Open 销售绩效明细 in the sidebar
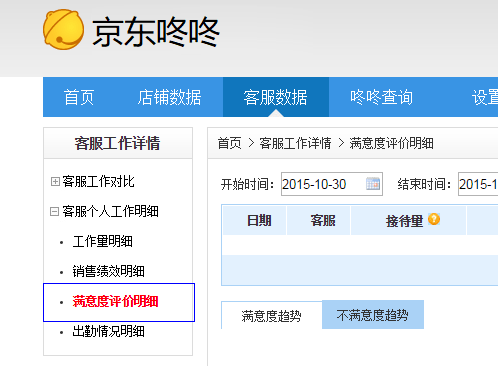The width and height of the screenshot is (498, 366). [108, 271]
